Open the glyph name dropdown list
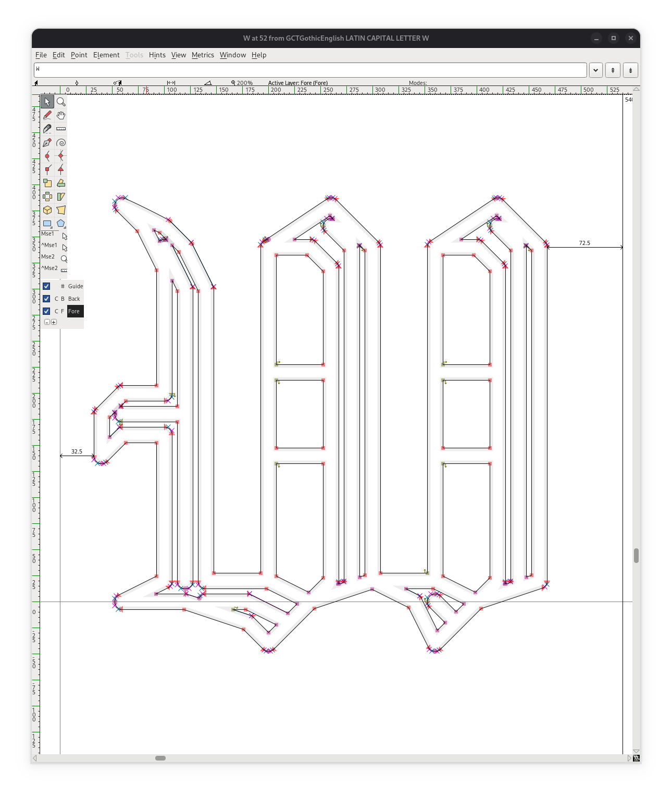 coord(595,70)
